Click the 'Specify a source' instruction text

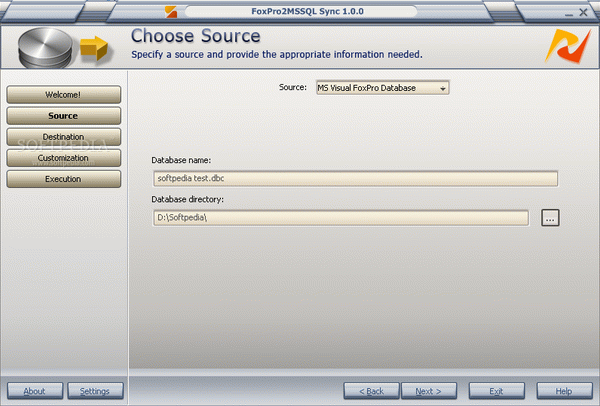pyautogui.click(x=277, y=55)
